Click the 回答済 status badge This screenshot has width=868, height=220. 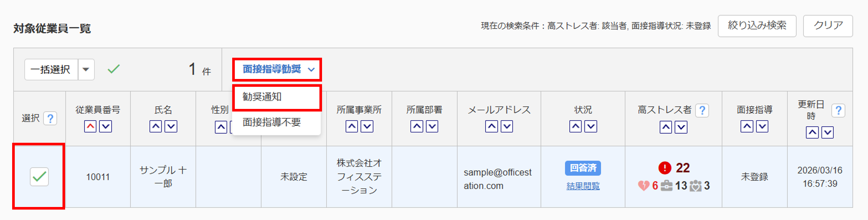pyautogui.click(x=583, y=168)
